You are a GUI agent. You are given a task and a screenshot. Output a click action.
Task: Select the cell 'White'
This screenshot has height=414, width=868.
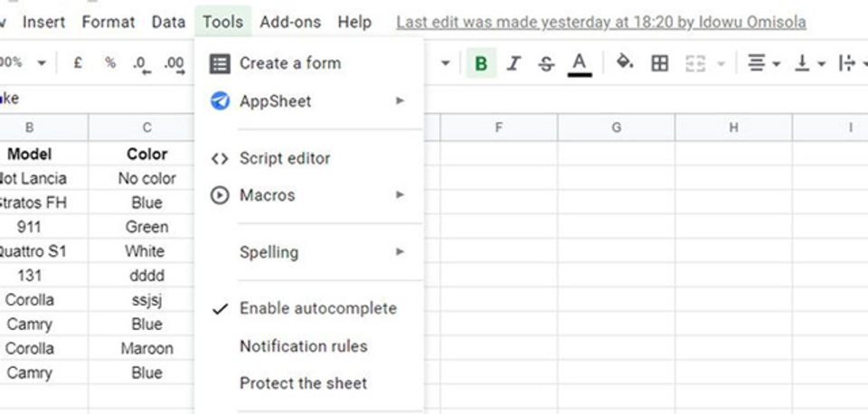(x=141, y=251)
